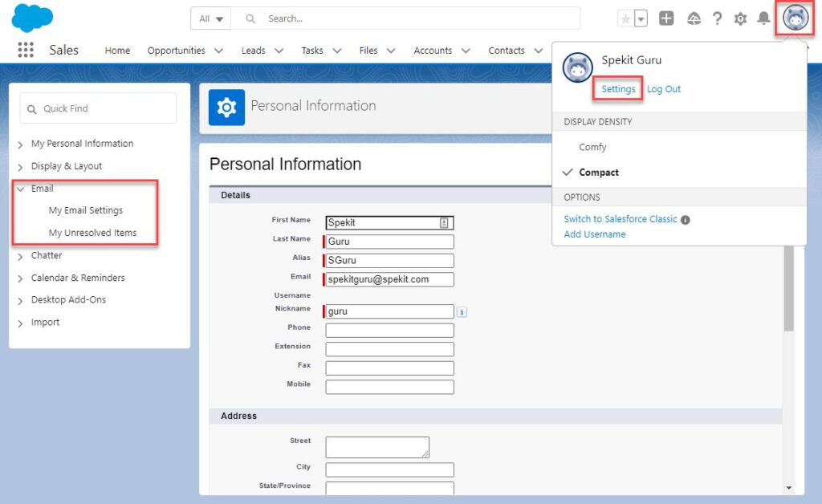Image resolution: width=822 pixels, height=504 pixels.
Task: Expand Display & Layout tree node
Action: pyautogui.click(x=20, y=167)
